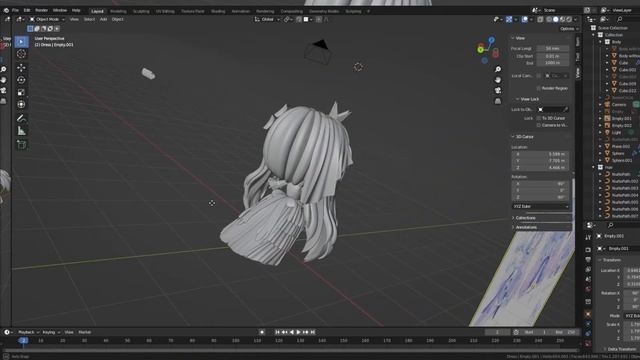This screenshot has width=640, height=360.
Task: Enable Lock To 3D Cursor checkbox
Action: click(539, 118)
